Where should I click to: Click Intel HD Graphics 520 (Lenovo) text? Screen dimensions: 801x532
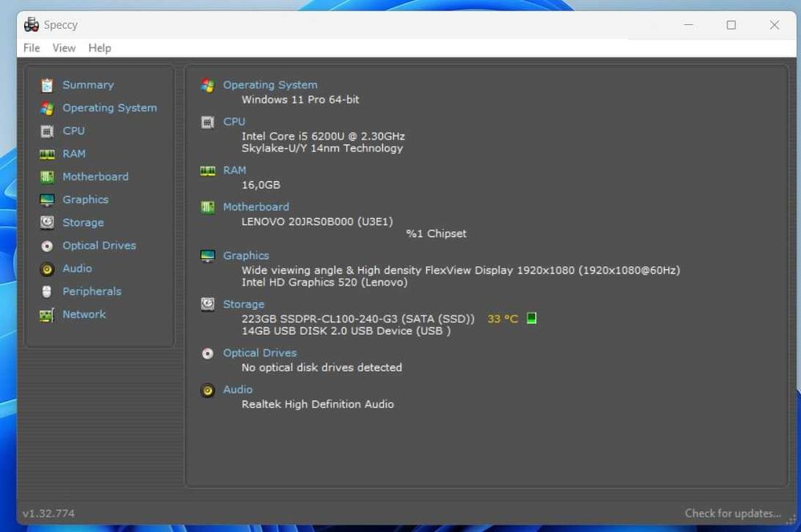click(x=324, y=282)
